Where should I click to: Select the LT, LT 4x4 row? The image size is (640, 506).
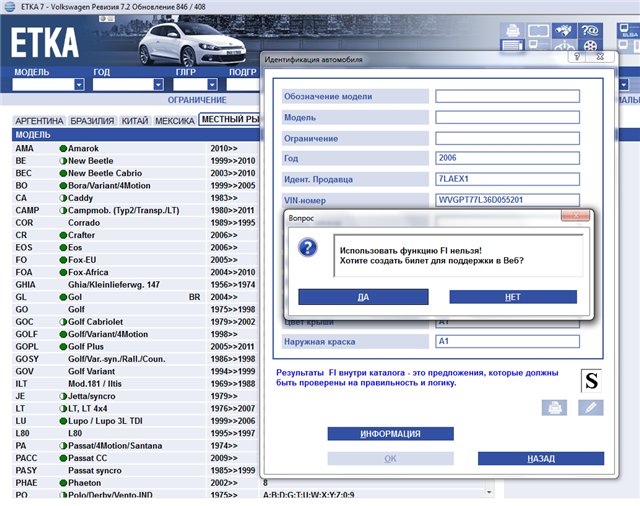(136, 408)
